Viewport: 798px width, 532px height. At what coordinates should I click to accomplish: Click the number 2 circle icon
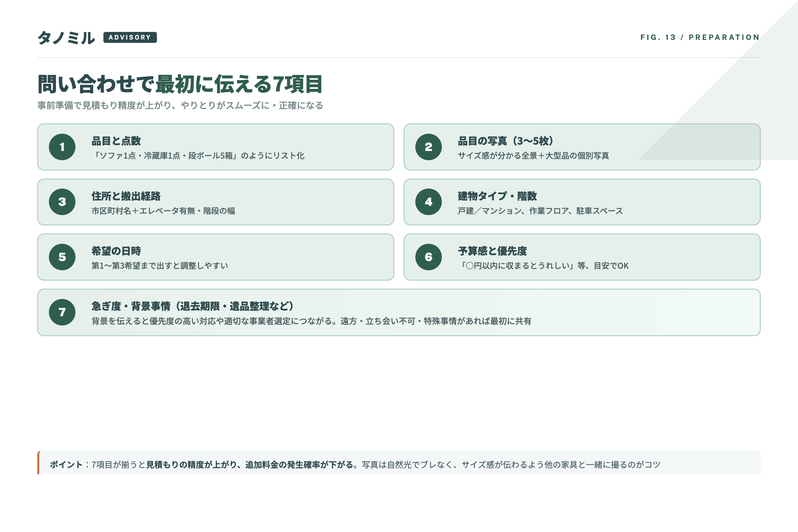429,147
